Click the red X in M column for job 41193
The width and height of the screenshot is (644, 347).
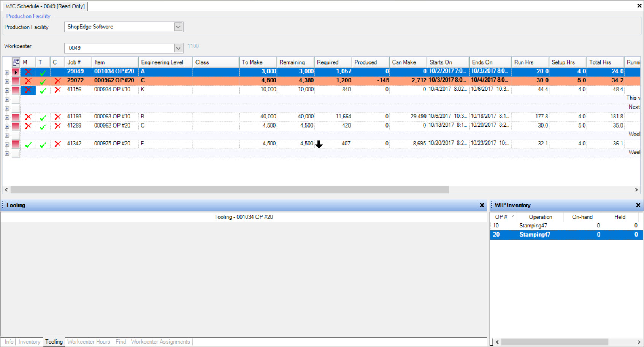point(28,117)
